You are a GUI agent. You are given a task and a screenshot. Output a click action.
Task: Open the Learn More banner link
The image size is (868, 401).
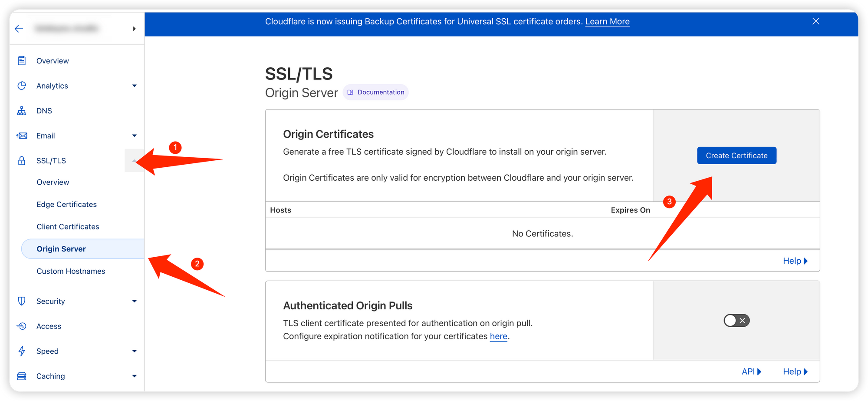coord(607,22)
